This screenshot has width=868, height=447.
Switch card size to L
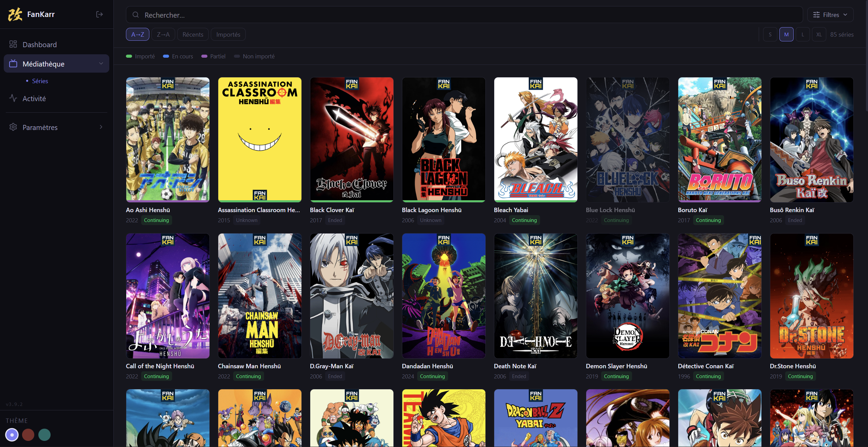[x=803, y=34]
